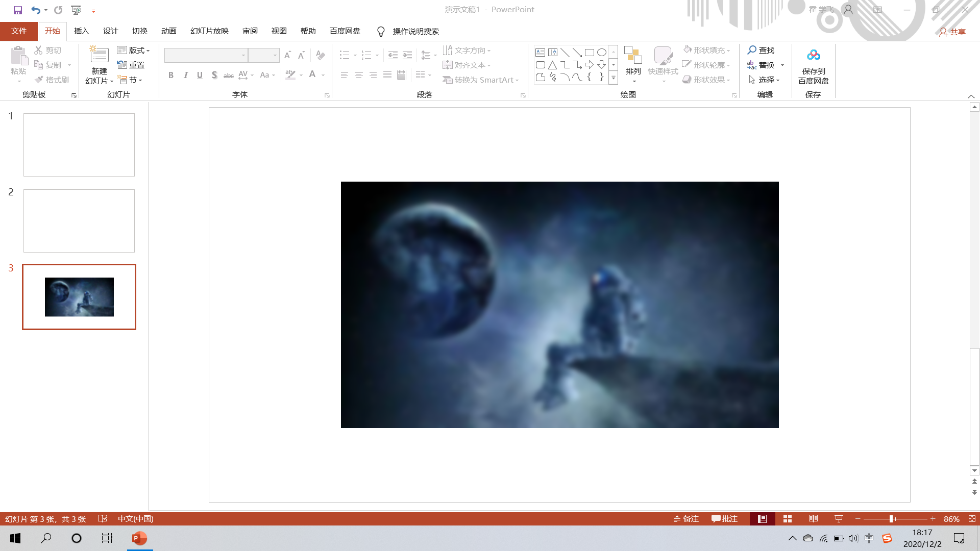Click the Save to Baidu Netdisk icon
Viewport: 980px width, 551px height.
point(813,55)
